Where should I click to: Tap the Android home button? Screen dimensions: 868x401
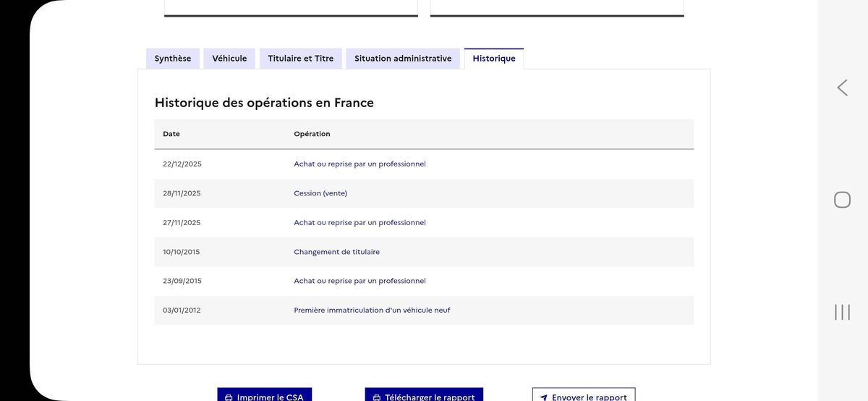point(842,200)
